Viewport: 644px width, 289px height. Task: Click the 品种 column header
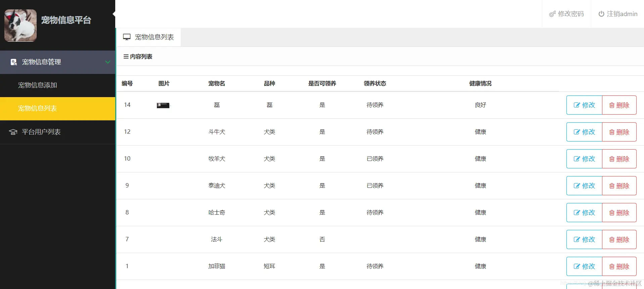[269, 83]
